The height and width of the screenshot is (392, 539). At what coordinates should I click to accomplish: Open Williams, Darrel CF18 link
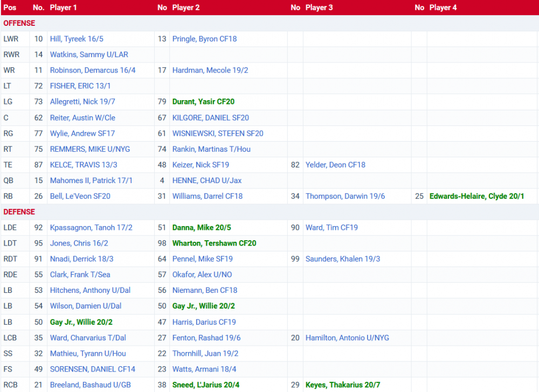point(208,197)
